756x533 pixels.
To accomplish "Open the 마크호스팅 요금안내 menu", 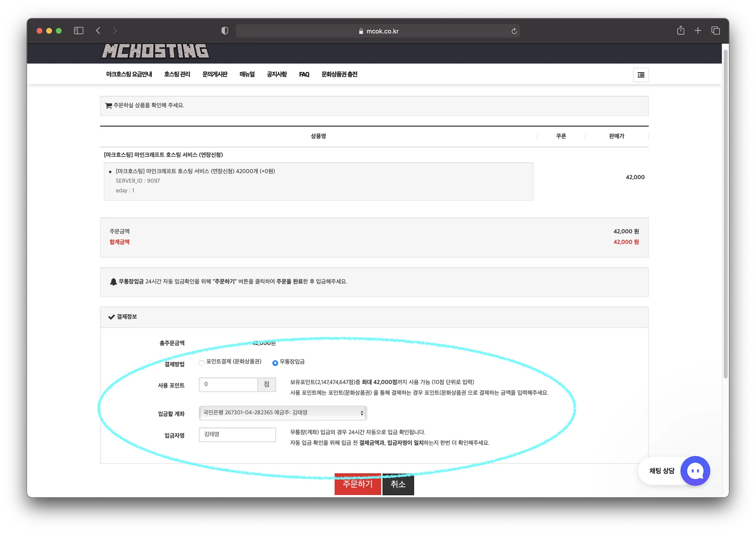I will (129, 74).
